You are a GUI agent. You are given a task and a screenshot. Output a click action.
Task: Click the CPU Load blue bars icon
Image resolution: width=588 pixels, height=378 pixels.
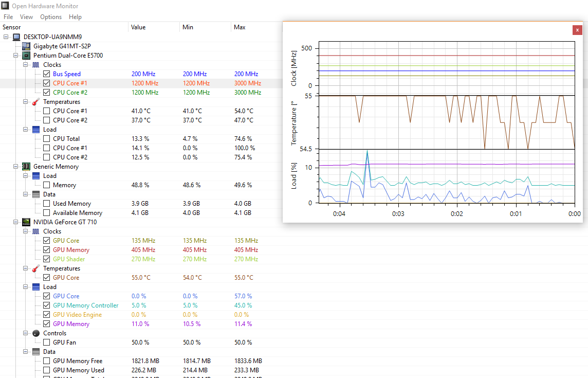(x=35, y=130)
